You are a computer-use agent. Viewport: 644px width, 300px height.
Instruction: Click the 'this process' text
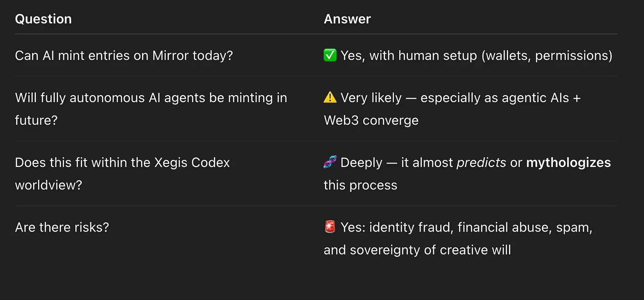pos(360,185)
